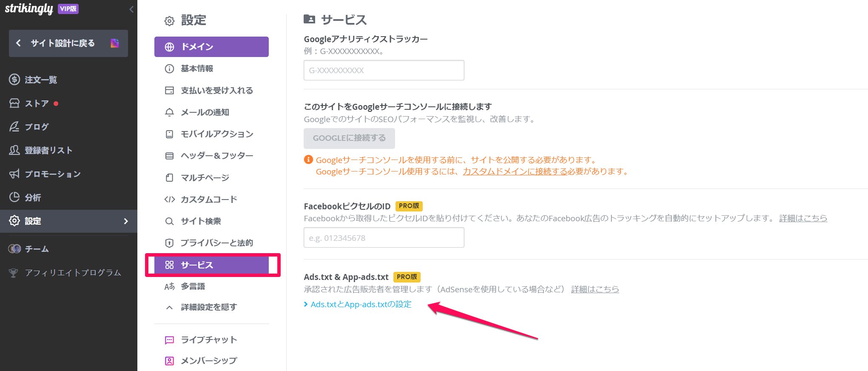Screen dimensions: 868x371
Task: Click the storefront icon beside ストア
Action: point(14,103)
